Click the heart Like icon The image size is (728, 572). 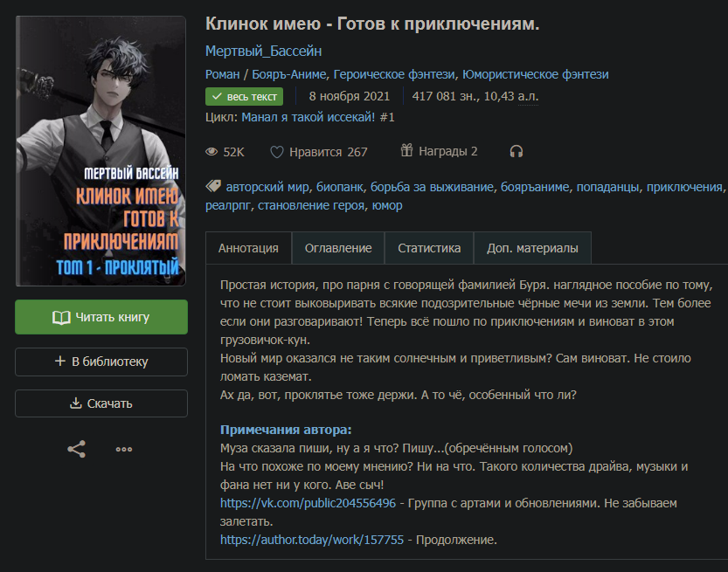(277, 152)
